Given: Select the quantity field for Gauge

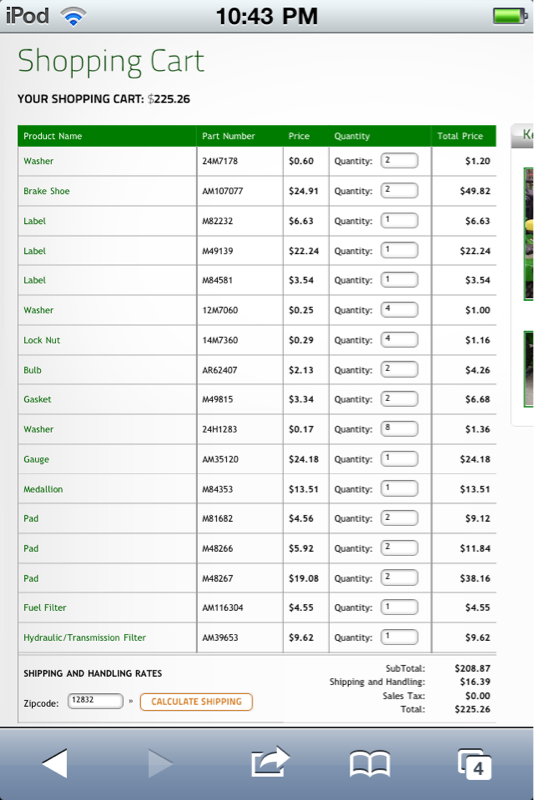Looking at the screenshot, I should coord(399,459).
